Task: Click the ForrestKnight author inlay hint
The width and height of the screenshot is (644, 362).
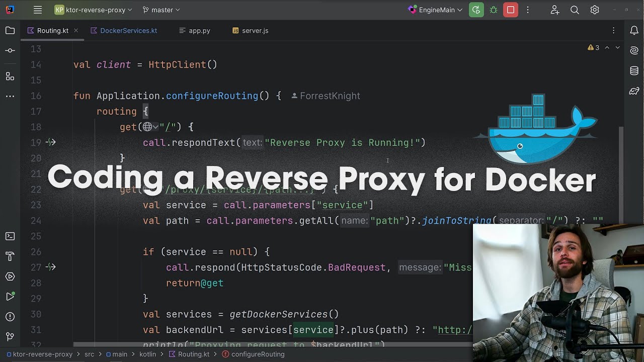Action: click(326, 96)
